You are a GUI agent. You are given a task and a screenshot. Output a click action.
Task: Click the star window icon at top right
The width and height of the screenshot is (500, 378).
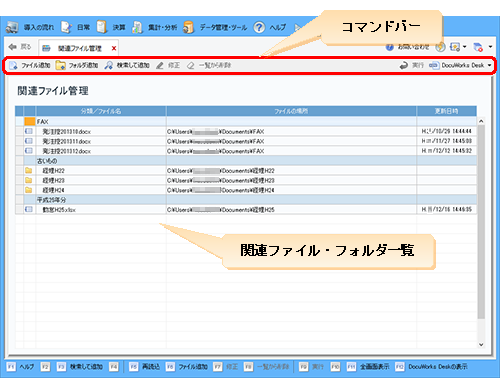coord(455,47)
